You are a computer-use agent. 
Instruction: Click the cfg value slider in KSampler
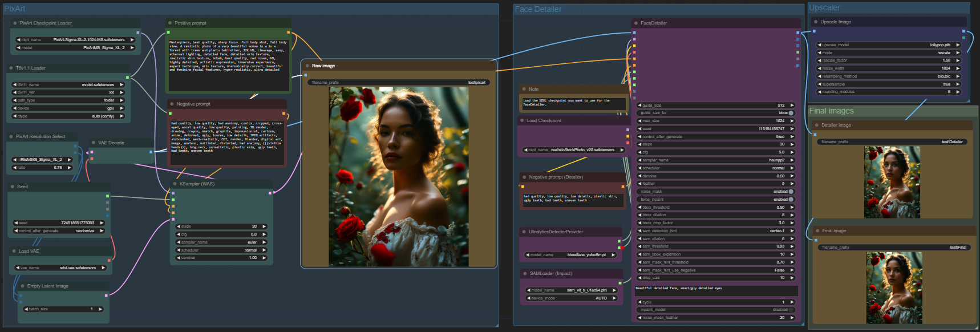tap(221, 234)
